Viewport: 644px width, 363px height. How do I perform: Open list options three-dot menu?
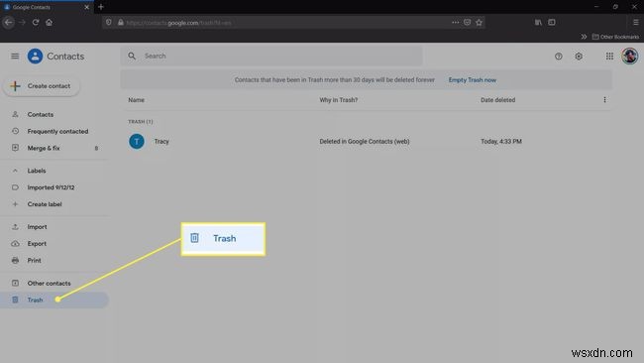[604, 100]
